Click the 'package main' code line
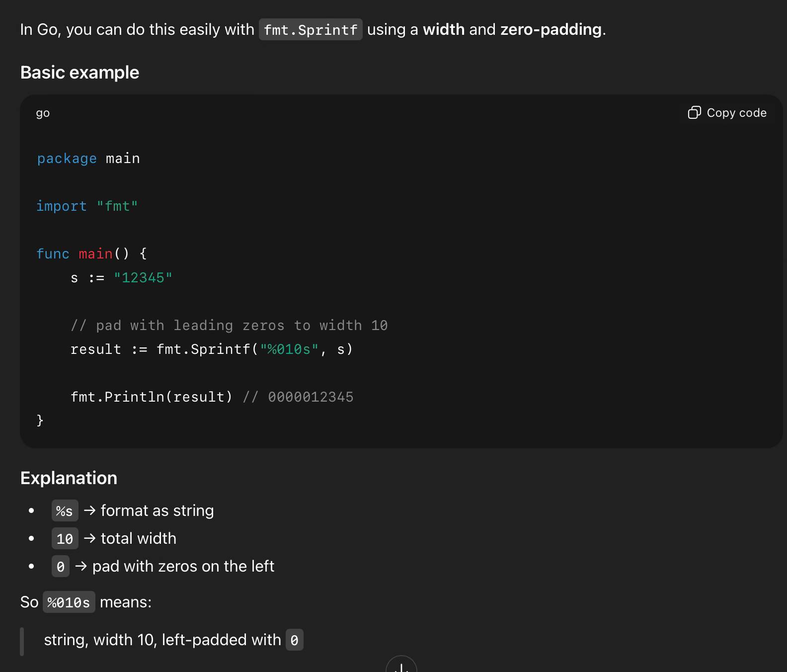 (x=88, y=159)
